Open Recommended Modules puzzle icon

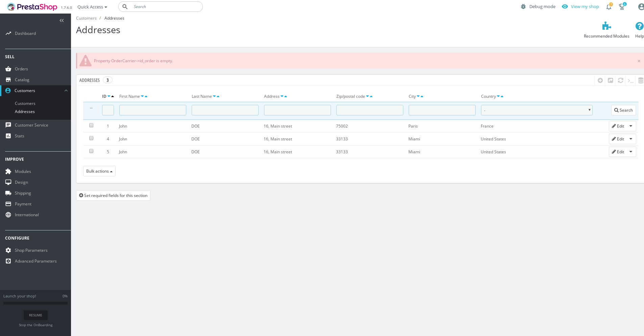point(606,26)
